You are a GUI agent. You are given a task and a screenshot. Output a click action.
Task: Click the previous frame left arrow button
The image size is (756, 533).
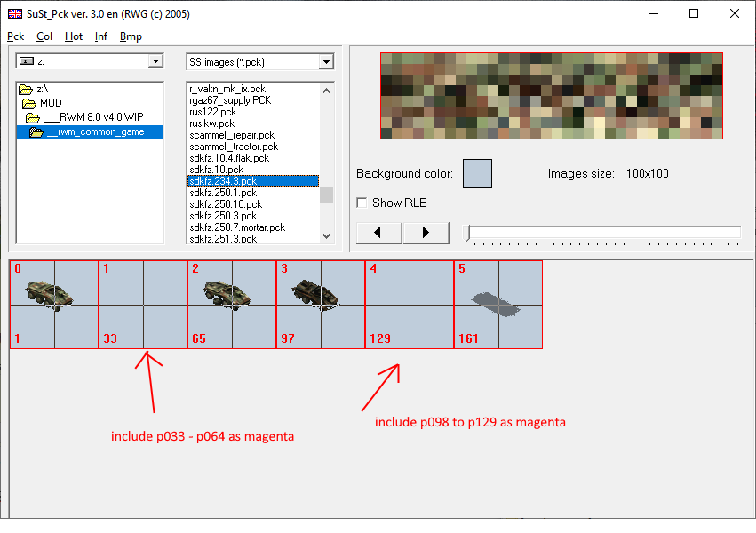[x=379, y=233]
